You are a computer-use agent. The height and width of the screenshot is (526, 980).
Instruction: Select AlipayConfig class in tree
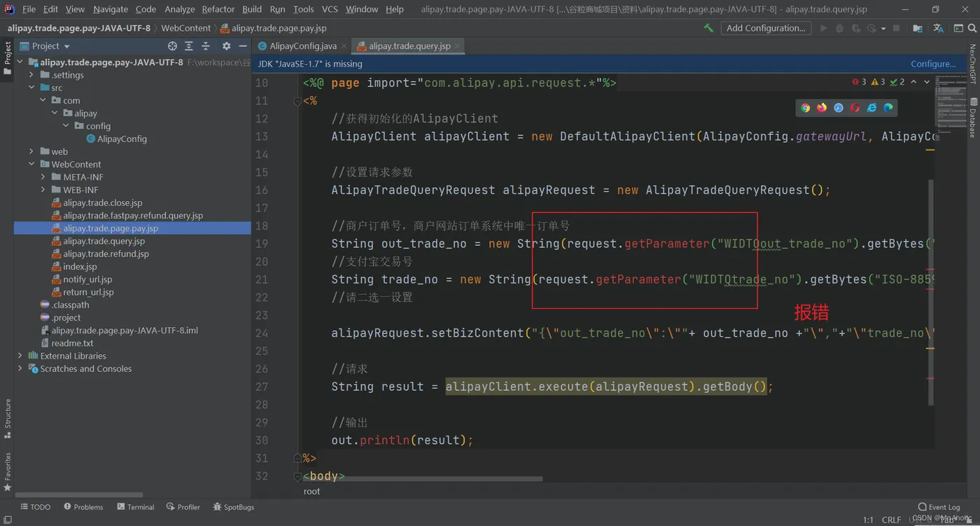tap(122, 139)
